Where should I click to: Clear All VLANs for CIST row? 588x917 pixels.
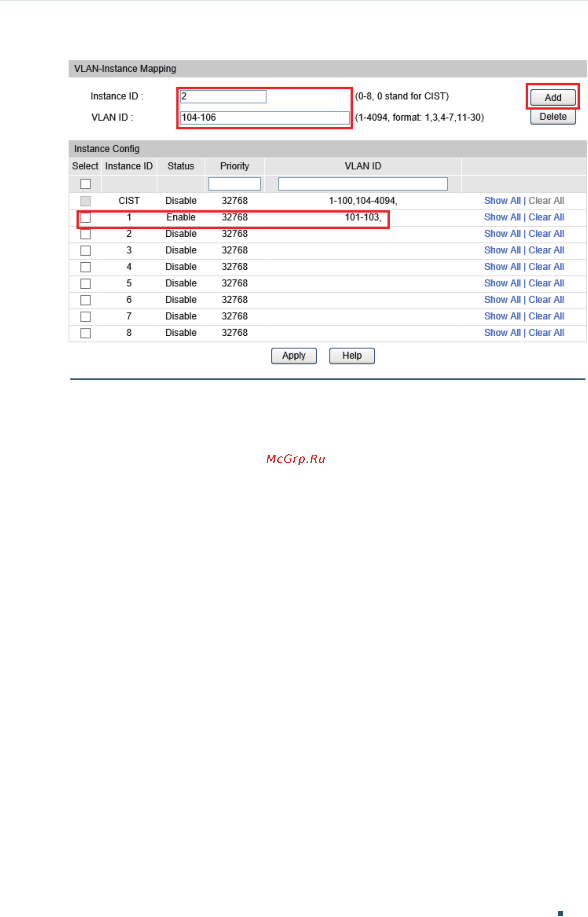(x=546, y=201)
